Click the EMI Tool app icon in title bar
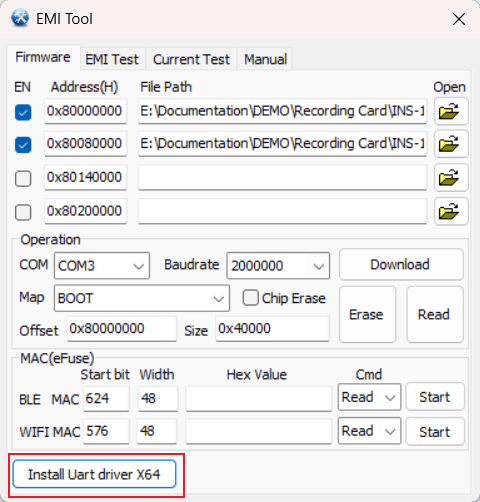The width and height of the screenshot is (480, 502). tap(20, 18)
